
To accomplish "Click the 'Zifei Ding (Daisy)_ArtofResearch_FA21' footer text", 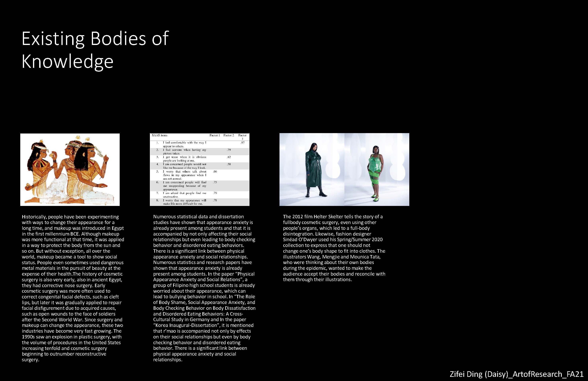I will pos(516,374).
